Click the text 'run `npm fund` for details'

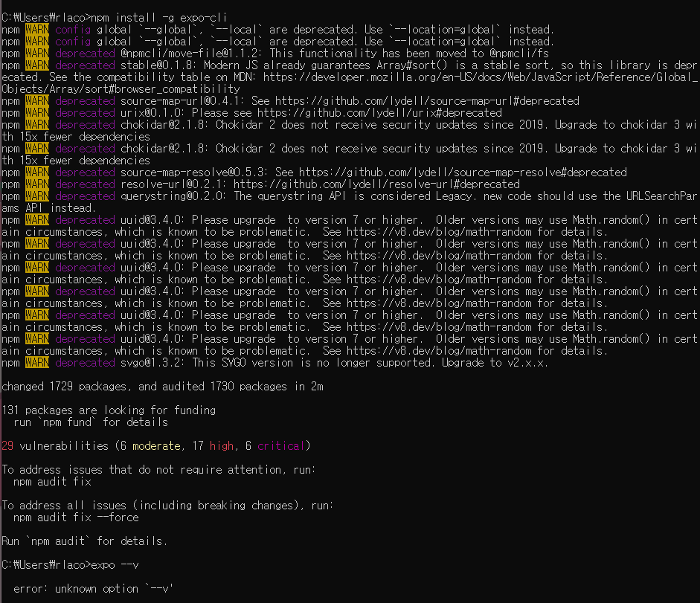pos(91,422)
